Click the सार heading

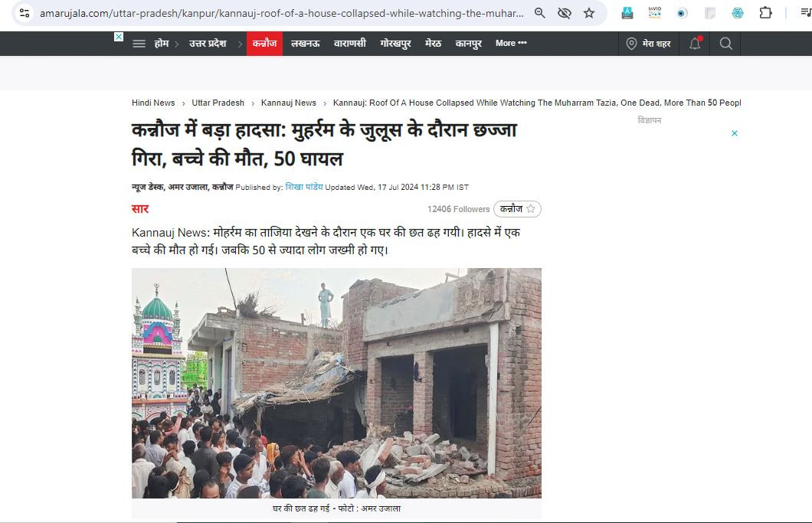[x=140, y=209]
